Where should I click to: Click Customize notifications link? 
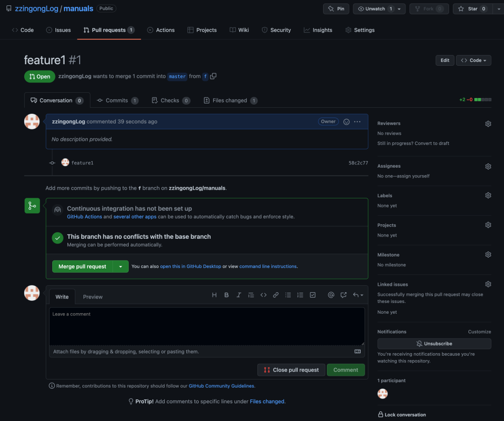click(479, 332)
